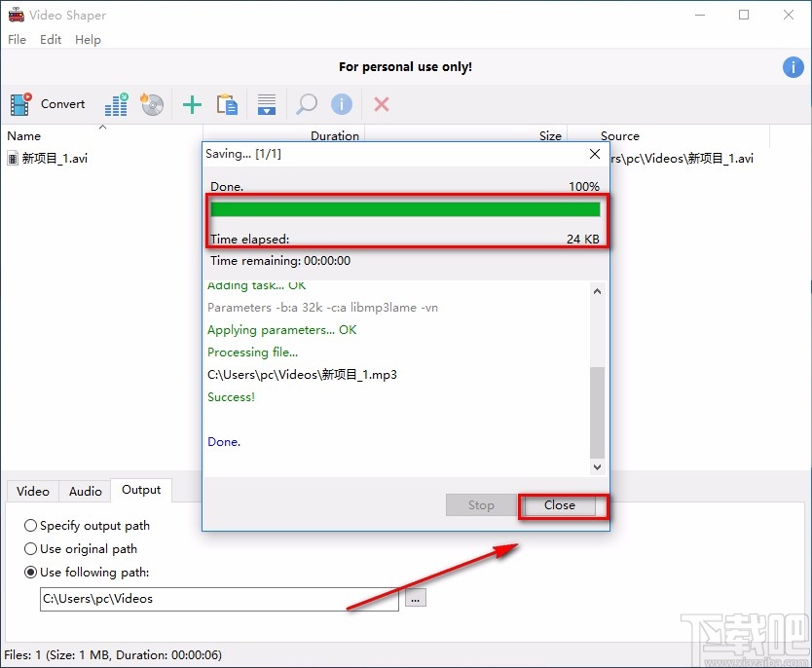The width and height of the screenshot is (812, 668).
Task: Click the 24 KB size value
Action: coord(582,239)
